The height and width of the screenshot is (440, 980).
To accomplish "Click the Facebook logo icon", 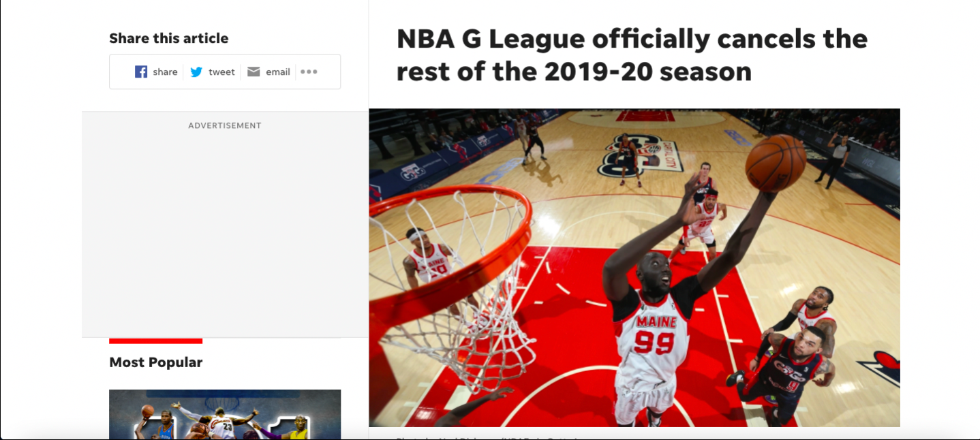I will [x=141, y=72].
